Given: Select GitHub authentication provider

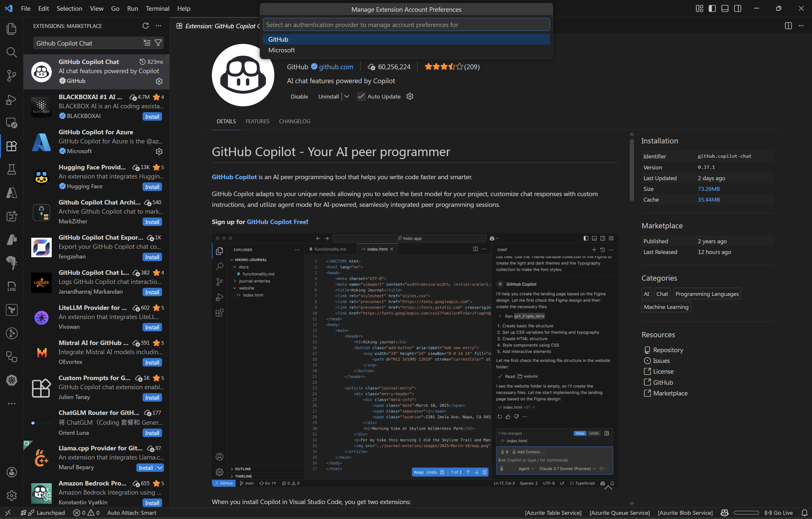Looking at the screenshot, I should coord(406,39).
